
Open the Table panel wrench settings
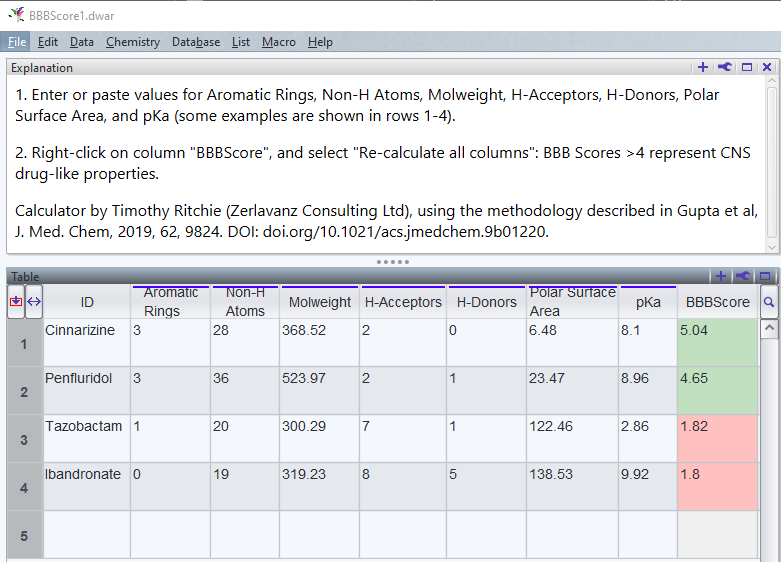pos(743,276)
